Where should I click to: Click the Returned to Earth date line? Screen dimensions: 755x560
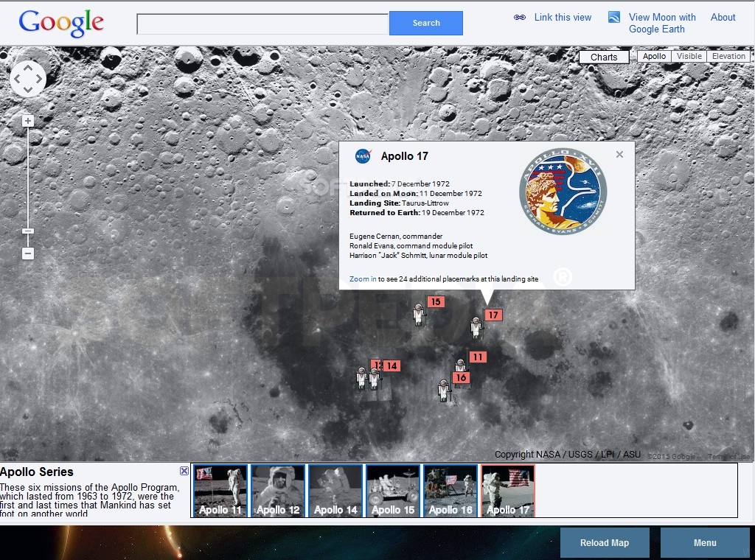pos(417,213)
